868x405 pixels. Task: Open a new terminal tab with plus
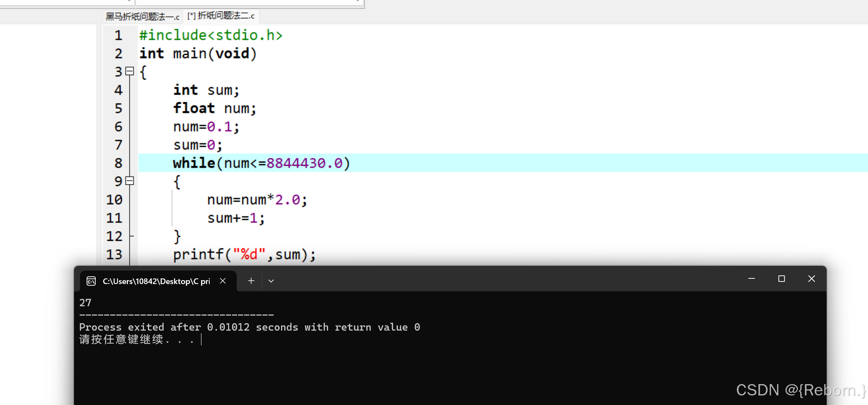point(251,281)
